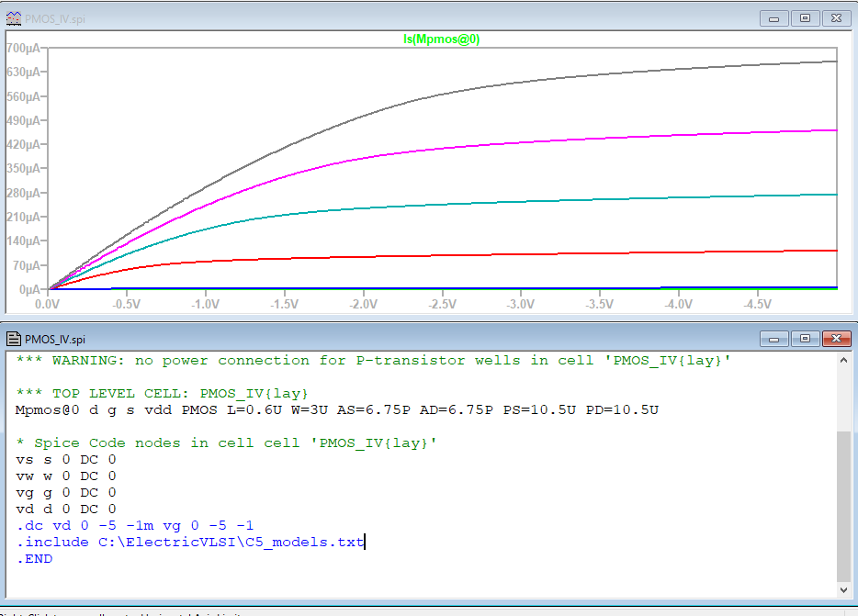This screenshot has width=858, height=616.
Task: Click the 700µA label on the vertical axis
Action: coord(26,48)
